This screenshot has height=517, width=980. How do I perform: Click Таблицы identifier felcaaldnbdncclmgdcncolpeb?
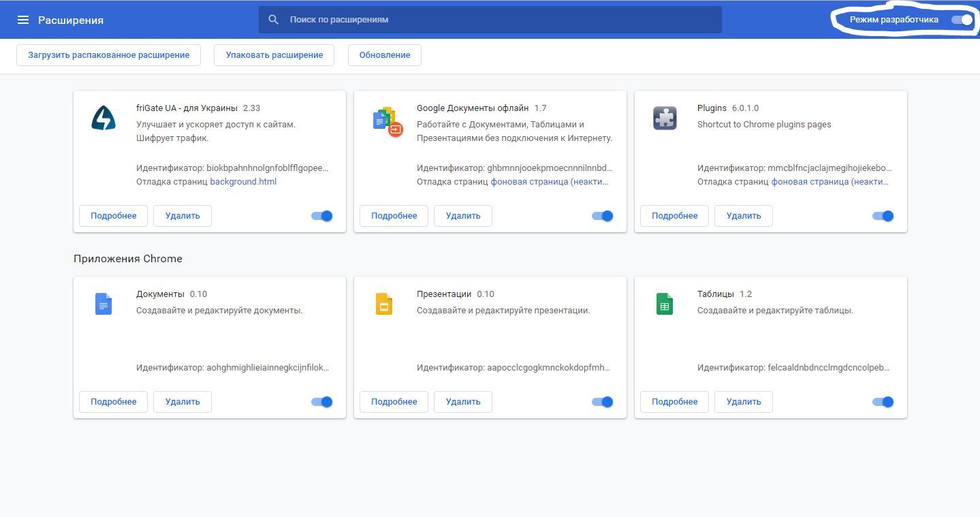(829, 368)
